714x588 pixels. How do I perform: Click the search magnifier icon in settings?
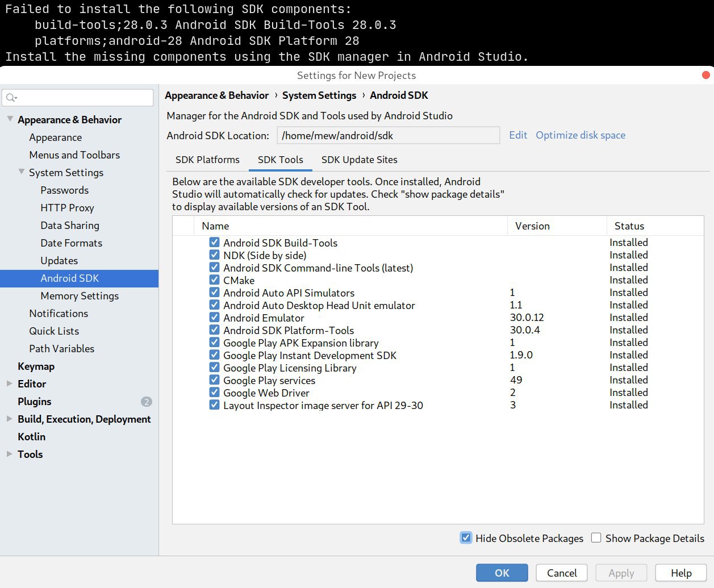(11, 98)
